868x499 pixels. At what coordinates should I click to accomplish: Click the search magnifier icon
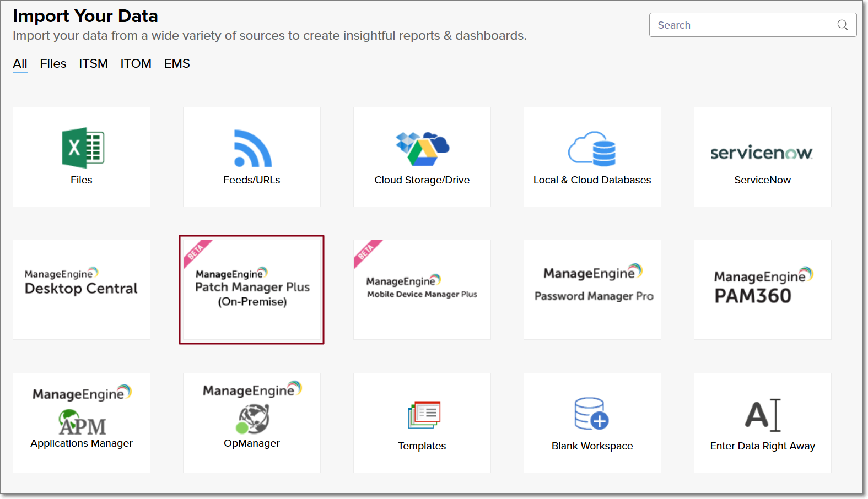pyautogui.click(x=843, y=25)
